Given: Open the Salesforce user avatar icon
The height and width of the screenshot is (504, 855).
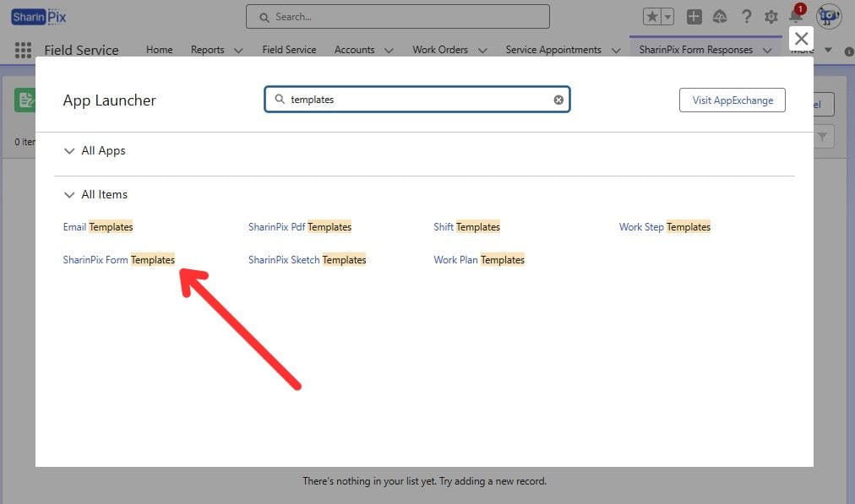Looking at the screenshot, I should click(827, 16).
